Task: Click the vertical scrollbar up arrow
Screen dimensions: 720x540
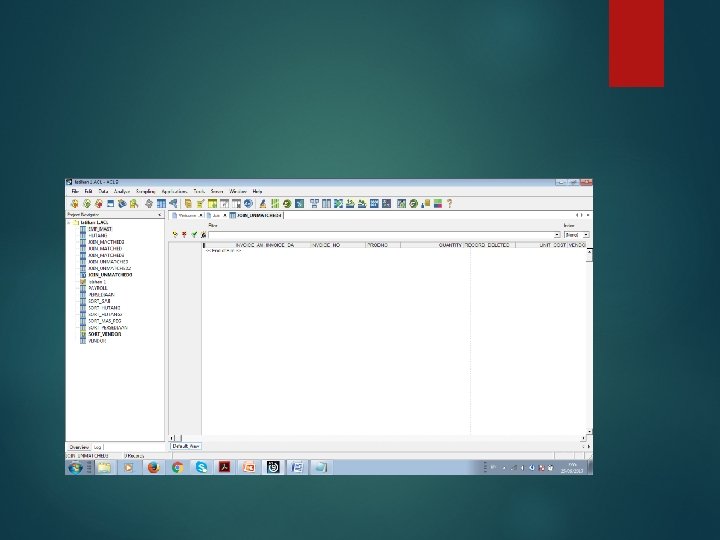Action: point(590,251)
